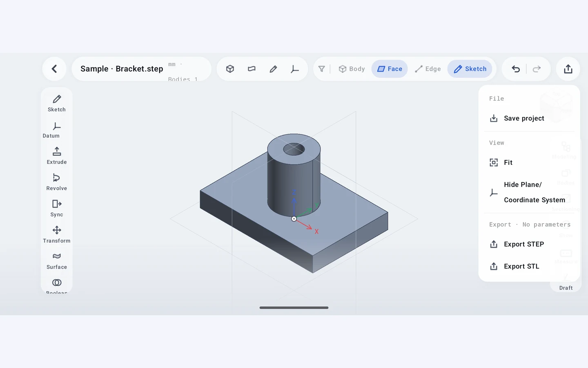Select the Revolve tool
Viewport: 588px width, 368px height.
click(57, 182)
